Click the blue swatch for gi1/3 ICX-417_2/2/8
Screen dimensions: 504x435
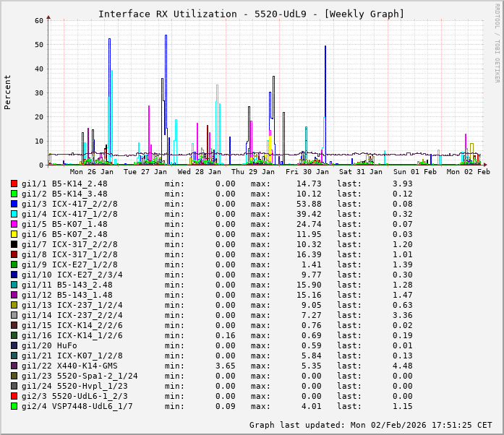pos(14,204)
